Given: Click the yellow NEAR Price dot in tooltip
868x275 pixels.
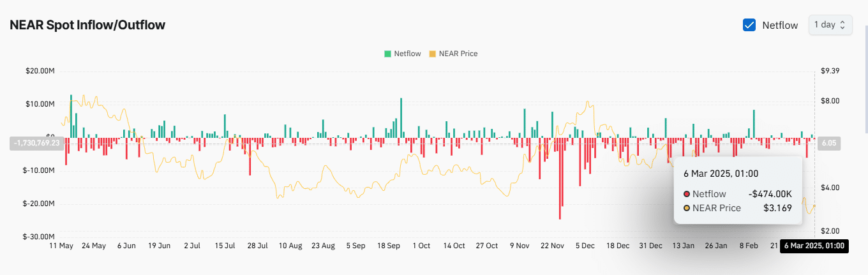Looking at the screenshot, I should [687, 208].
